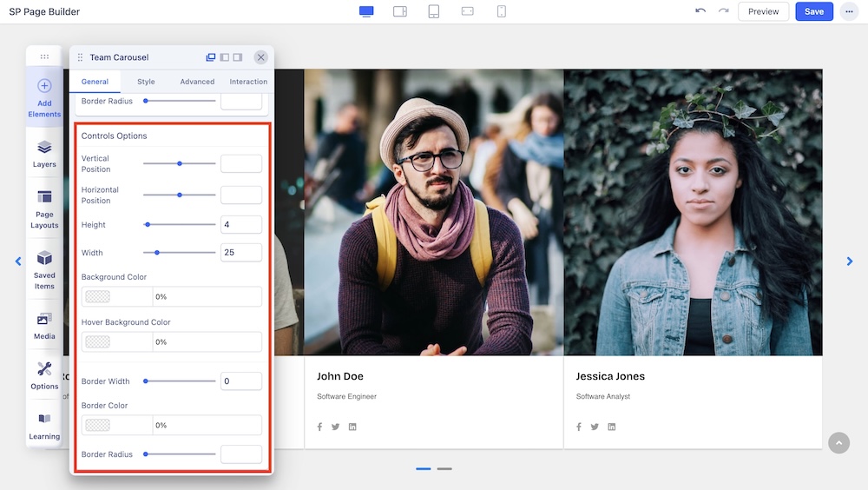Open the Media library icon

[x=44, y=324]
